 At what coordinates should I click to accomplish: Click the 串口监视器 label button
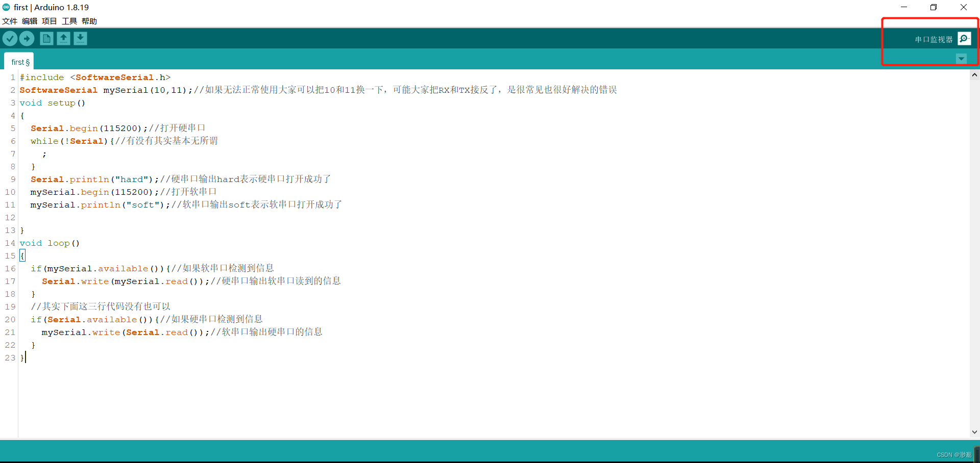point(935,39)
